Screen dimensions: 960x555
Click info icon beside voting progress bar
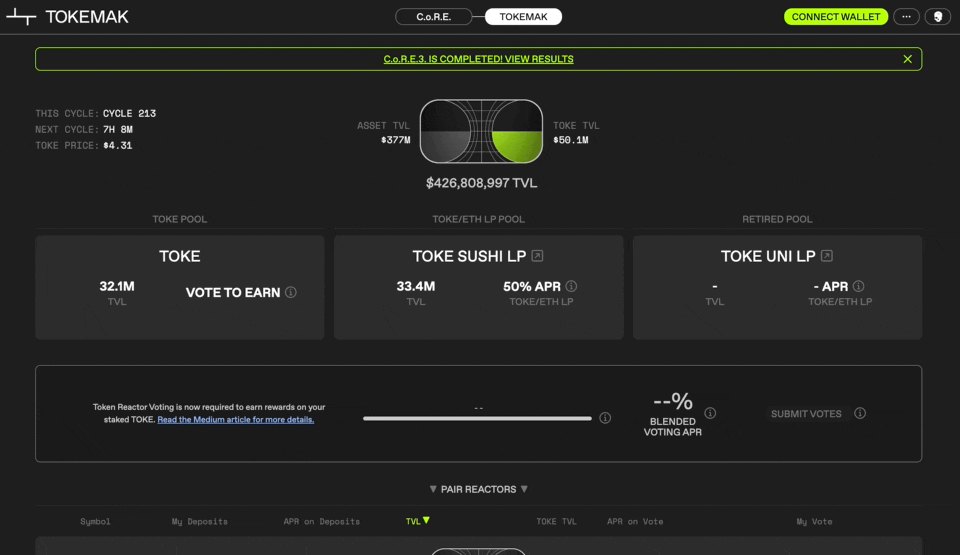(605, 418)
